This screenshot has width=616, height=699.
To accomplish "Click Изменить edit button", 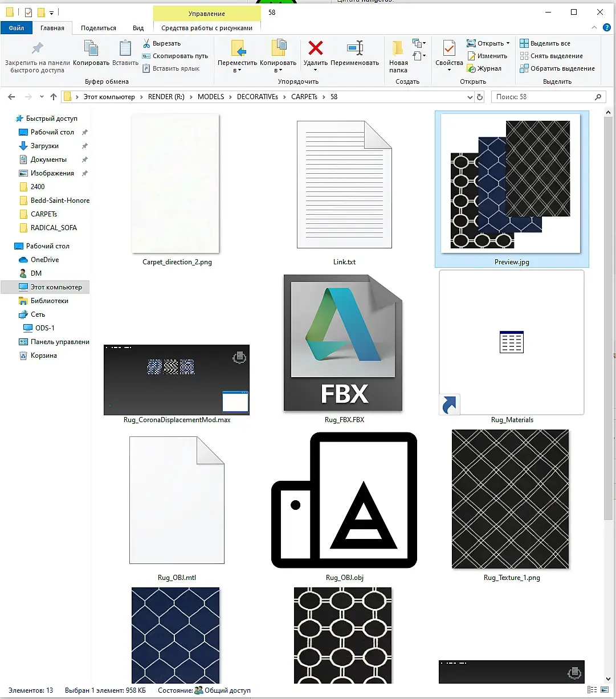I will coord(487,56).
